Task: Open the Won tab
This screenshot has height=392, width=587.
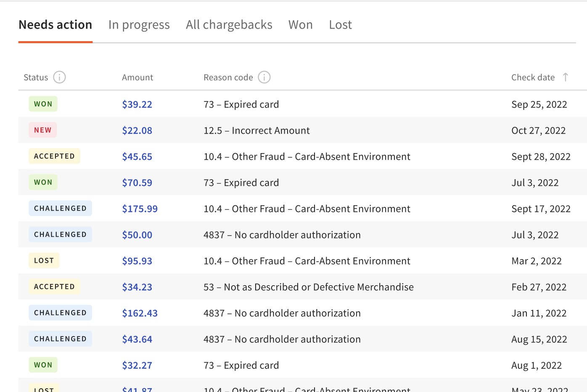Action: point(300,25)
